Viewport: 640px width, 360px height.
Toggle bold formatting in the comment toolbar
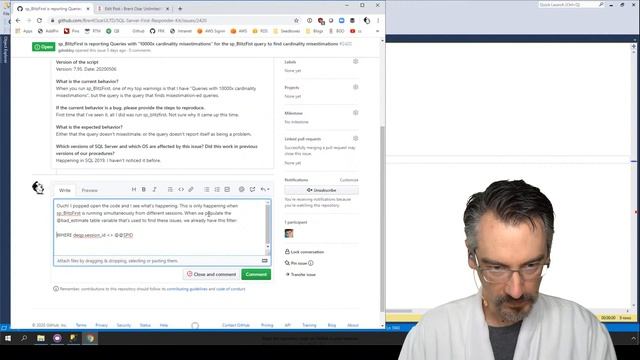[x=144, y=189]
